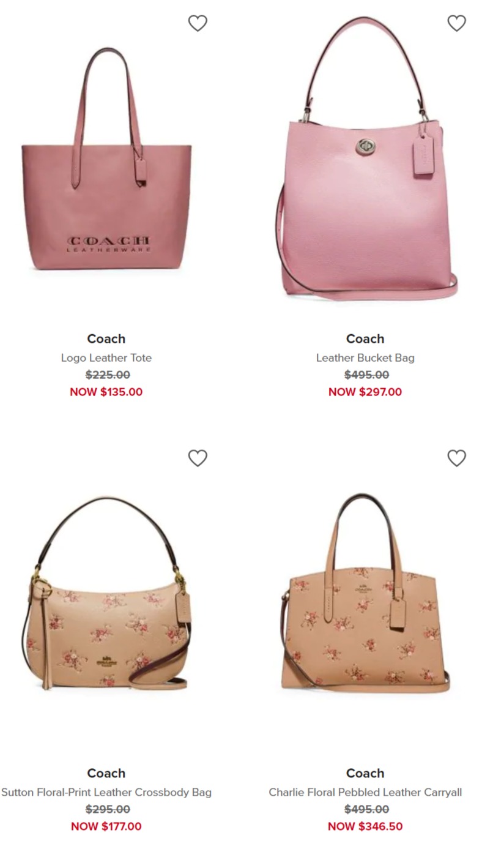Favorite the Logo Leather Tote with heart icon
This screenshot has height=860, width=504.
pos(198,23)
